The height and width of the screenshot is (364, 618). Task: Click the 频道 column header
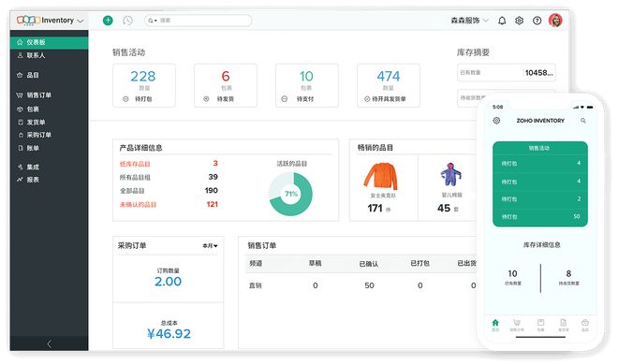coord(256,264)
